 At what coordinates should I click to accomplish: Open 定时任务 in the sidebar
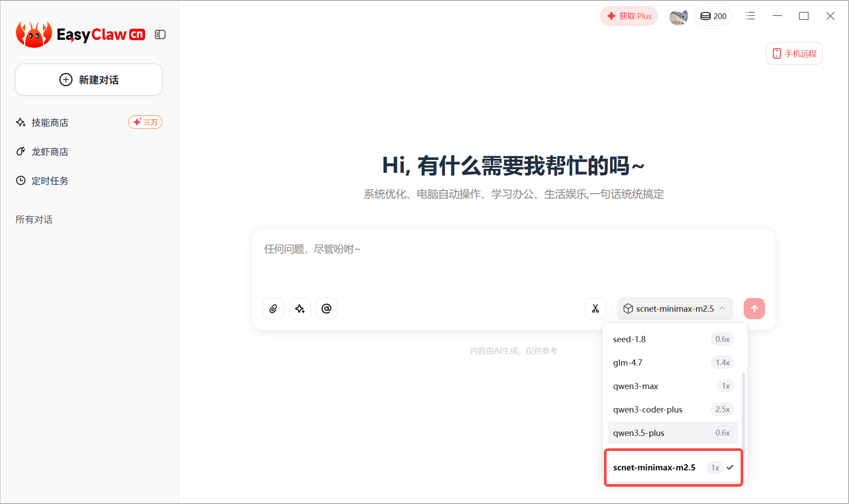coord(49,180)
